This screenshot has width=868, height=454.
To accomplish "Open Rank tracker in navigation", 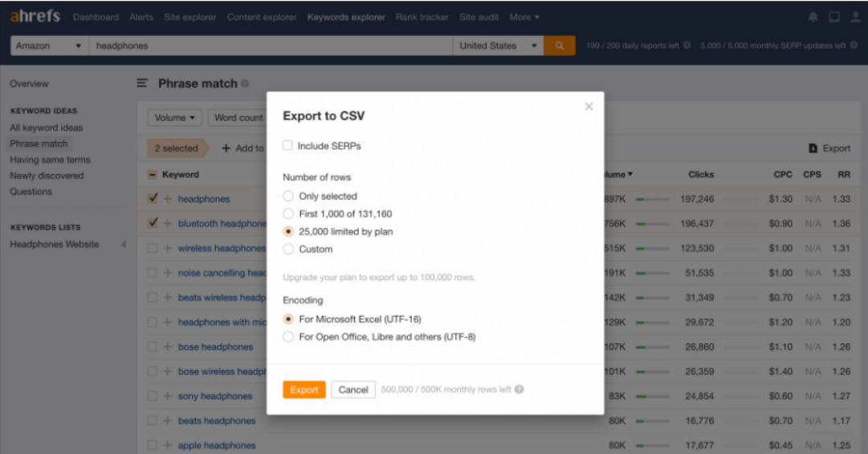I will coord(422,17).
